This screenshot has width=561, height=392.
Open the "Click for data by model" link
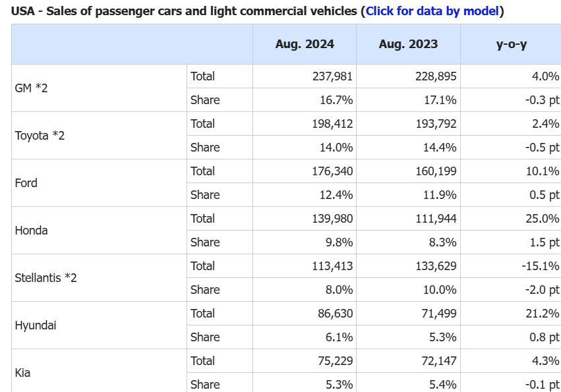[x=434, y=11]
